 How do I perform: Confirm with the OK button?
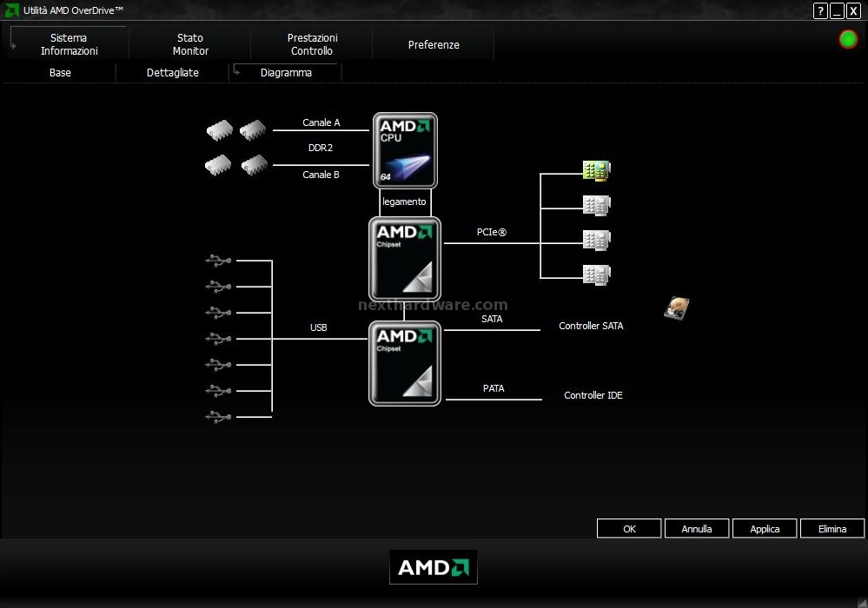coord(629,528)
